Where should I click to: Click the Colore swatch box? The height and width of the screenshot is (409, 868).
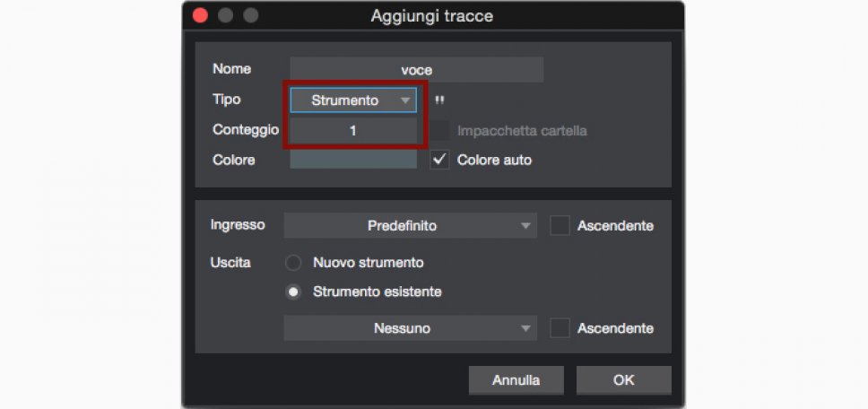point(353,160)
